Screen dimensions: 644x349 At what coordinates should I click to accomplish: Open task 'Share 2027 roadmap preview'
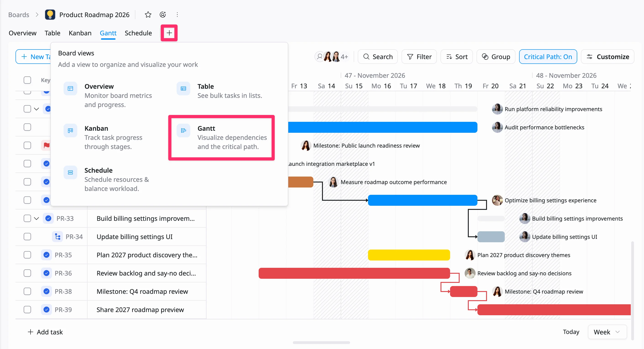click(x=140, y=310)
